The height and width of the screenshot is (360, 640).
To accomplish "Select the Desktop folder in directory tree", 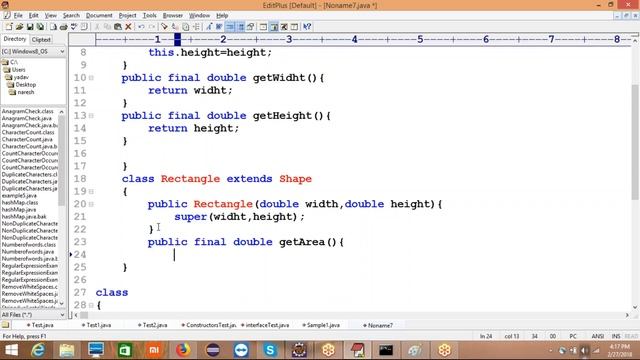I will tap(25, 85).
